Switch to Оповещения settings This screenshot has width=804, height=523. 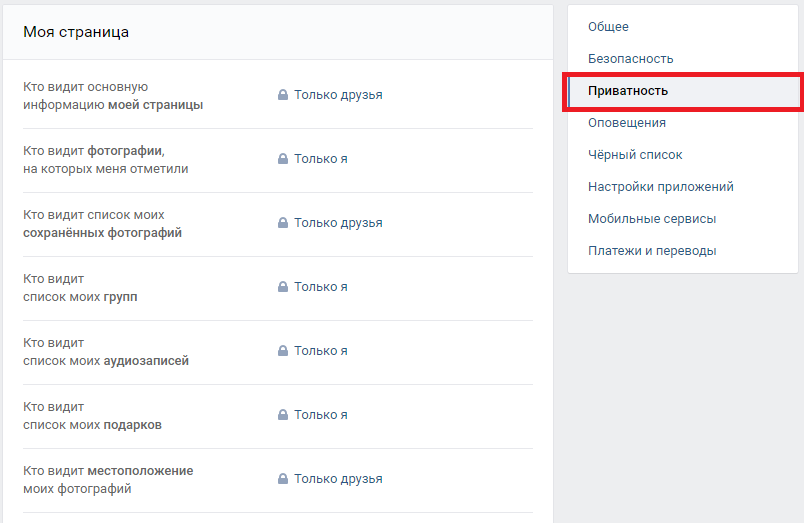click(627, 123)
